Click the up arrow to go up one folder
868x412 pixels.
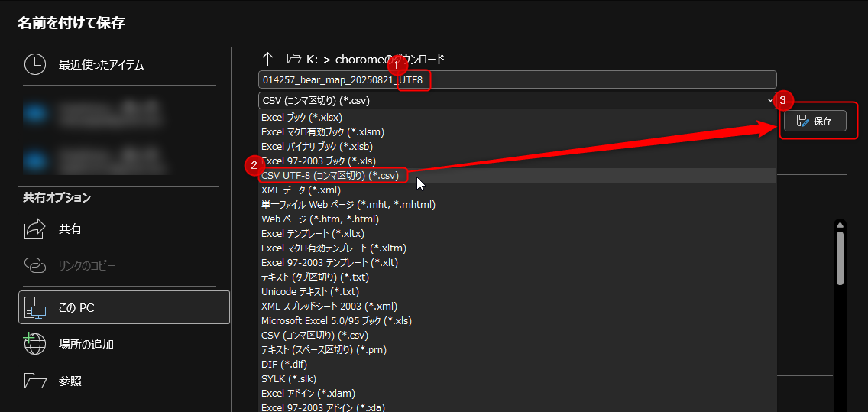pos(267,59)
